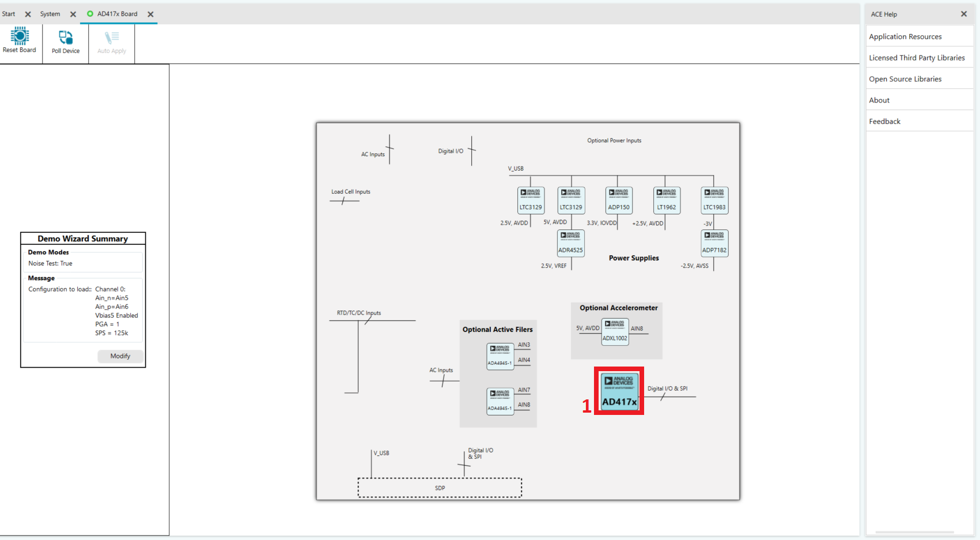Select the ADA4945-1 chip for AIN7/AIN8
Image resolution: width=980 pixels, height=540 pixels.
(500, 401)
